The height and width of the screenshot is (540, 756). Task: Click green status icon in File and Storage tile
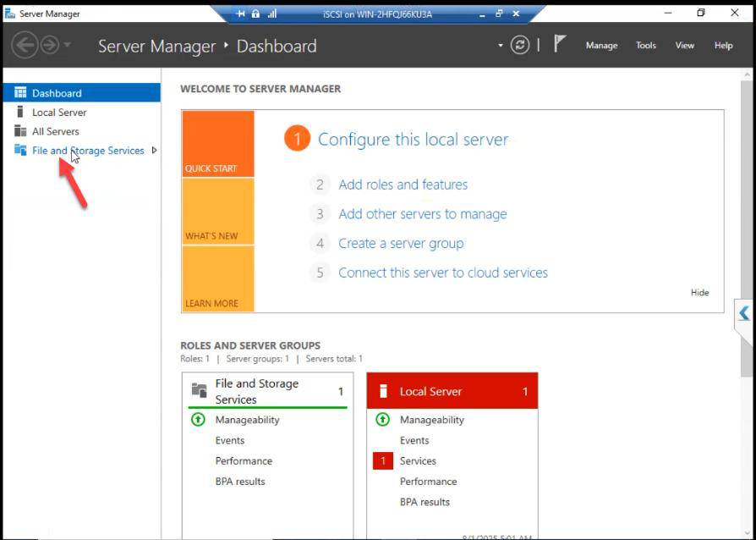click(x=198, y=419)
